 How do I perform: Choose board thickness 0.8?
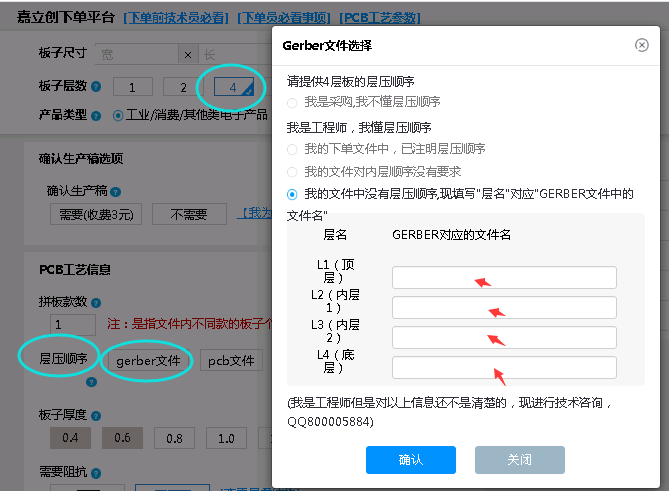174,438
